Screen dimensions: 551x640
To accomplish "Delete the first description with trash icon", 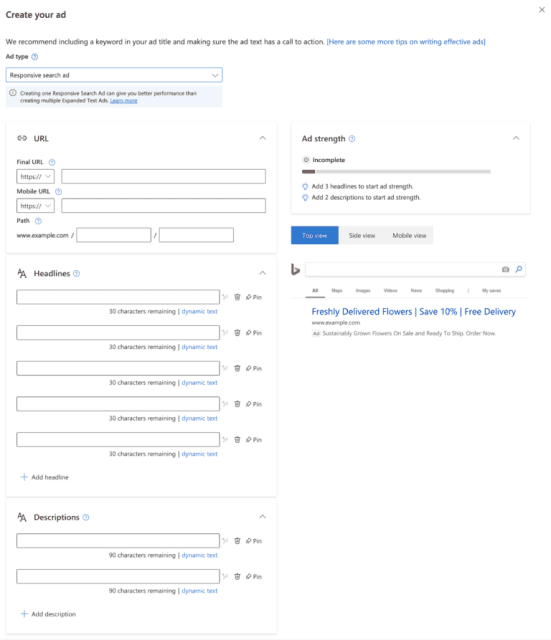I will (237, 541).
